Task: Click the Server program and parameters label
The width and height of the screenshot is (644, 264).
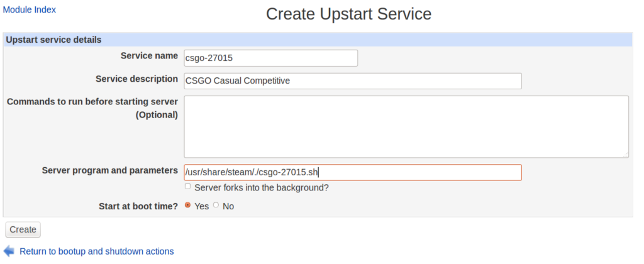Action: pos(109,170)
